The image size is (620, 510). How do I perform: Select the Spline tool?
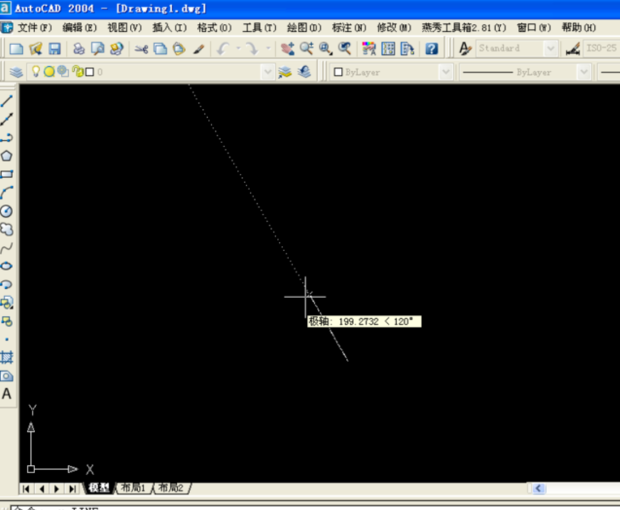point(7,248)
